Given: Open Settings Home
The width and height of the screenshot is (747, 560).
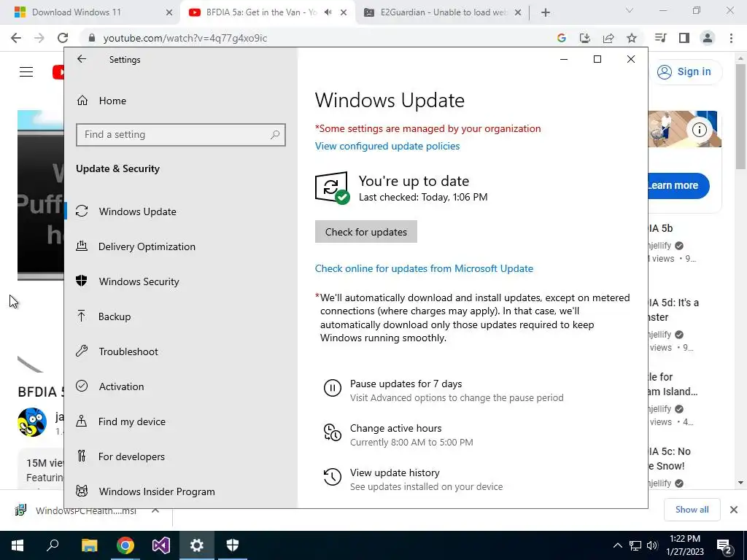Looking at the screenshot, I should click(x=112, y=101).
